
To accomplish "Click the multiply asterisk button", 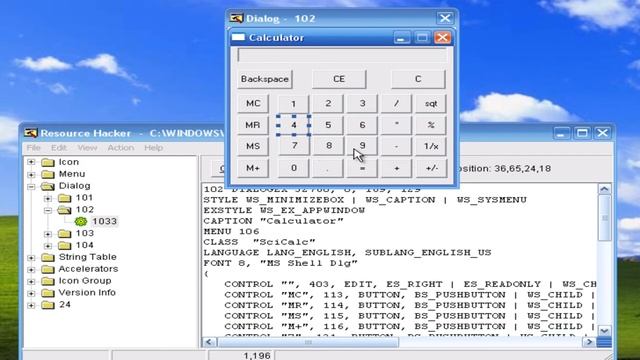I will pyautogui.click(x=396, y=125).
